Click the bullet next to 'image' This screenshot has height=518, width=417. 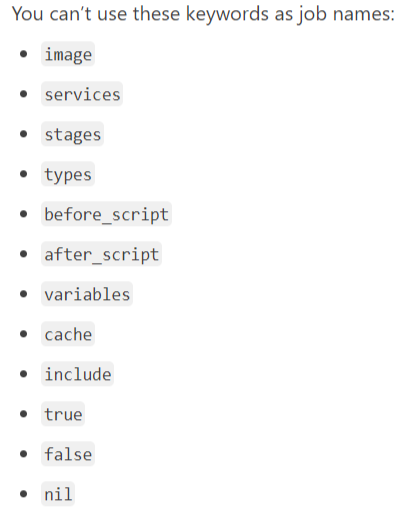coord(23,54)
